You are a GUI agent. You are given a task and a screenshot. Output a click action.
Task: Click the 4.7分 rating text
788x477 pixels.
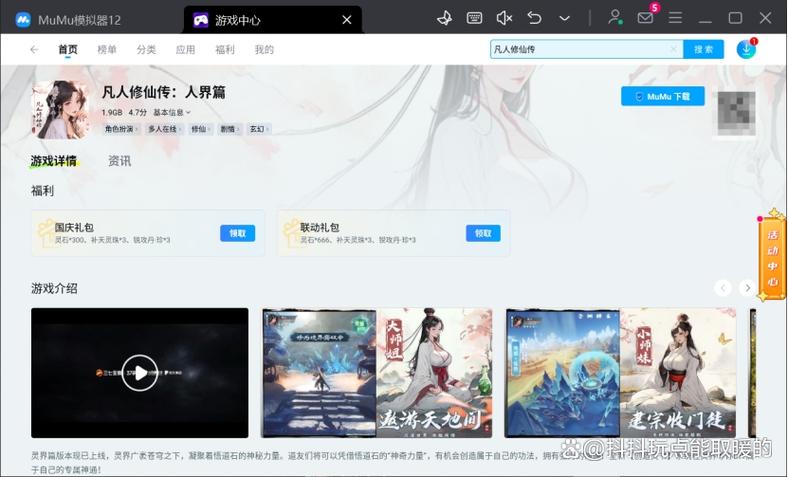(x=138, y=112)
